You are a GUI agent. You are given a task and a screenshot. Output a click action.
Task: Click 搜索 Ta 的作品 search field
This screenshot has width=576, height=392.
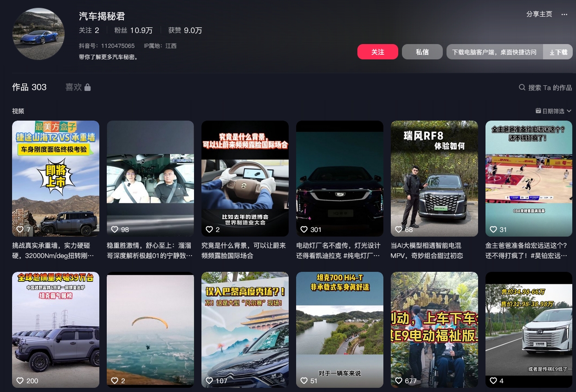(550, 88)
